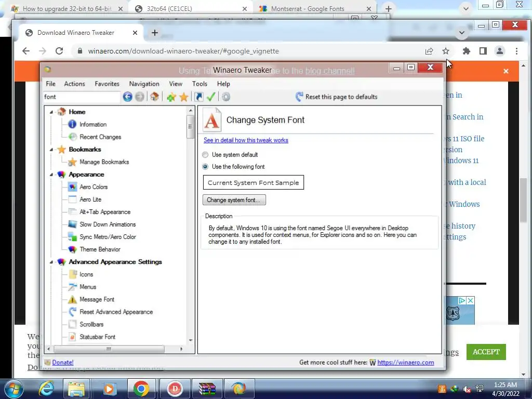Select Icons under Advanced Appearance
Image resolution: width=532 pixels, height=399 pixels.
click(x=86, y=274)
